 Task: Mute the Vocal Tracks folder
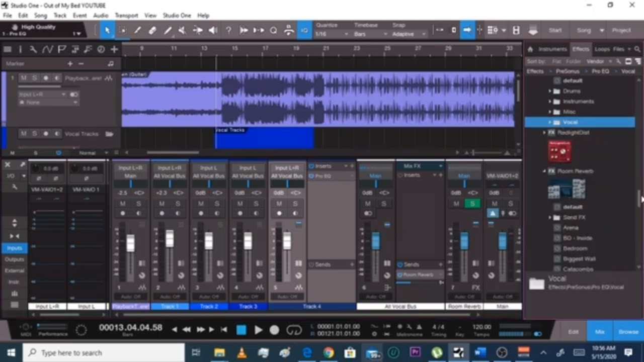click(x=24, y=134)
